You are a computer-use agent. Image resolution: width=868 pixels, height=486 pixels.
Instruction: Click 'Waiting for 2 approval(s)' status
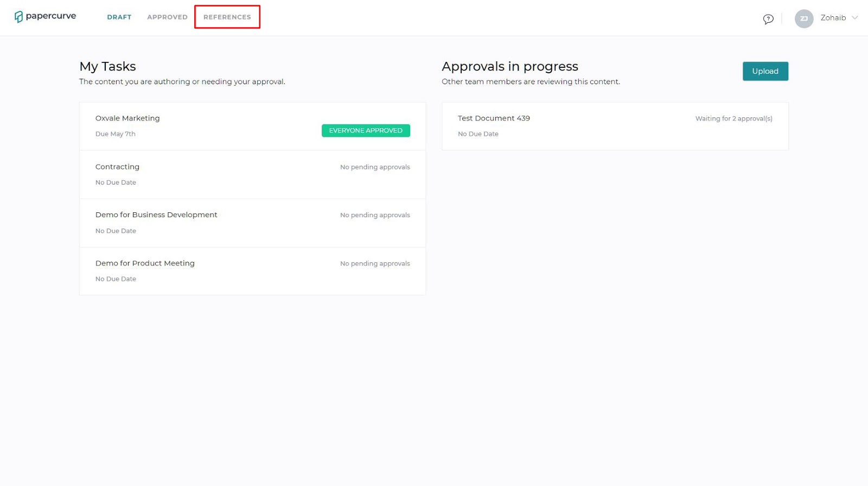733,118
